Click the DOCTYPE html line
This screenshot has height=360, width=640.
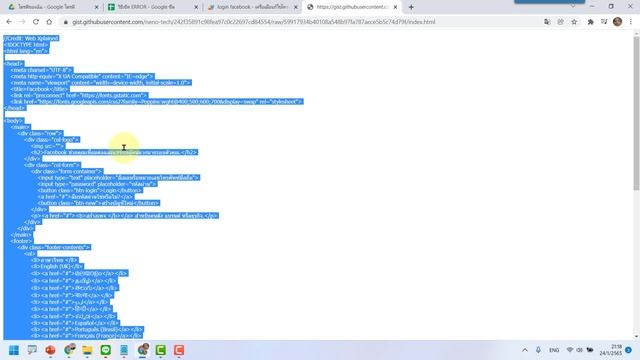(26, 44)
